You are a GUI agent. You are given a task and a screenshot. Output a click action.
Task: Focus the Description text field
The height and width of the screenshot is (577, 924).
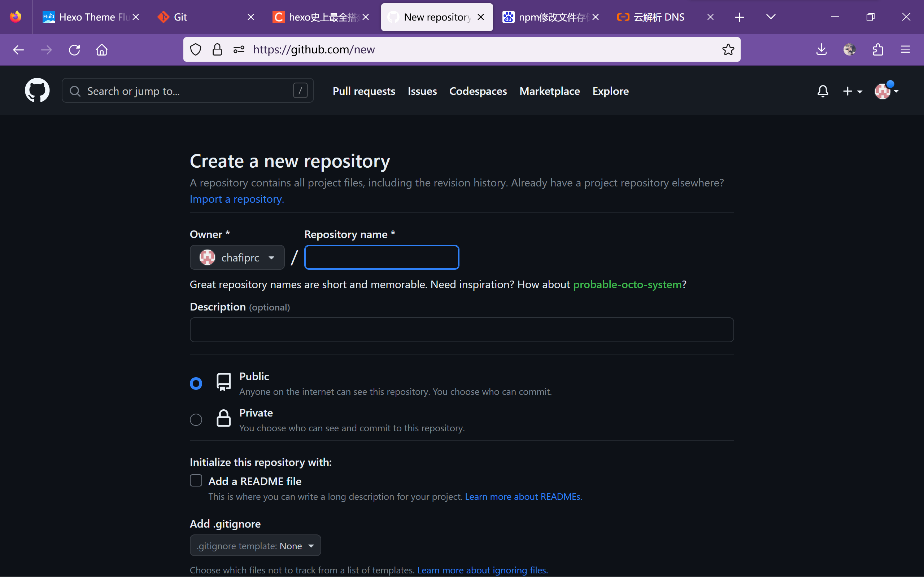461,330
